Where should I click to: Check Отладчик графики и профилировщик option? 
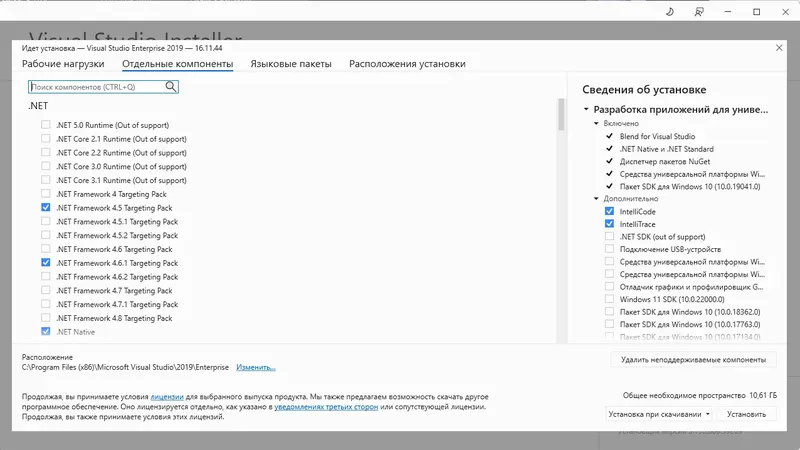coord(609,286)
